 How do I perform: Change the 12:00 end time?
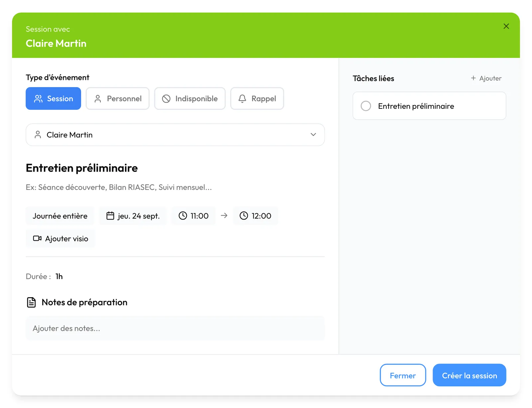pyautogui.click(x=255, y=216)
